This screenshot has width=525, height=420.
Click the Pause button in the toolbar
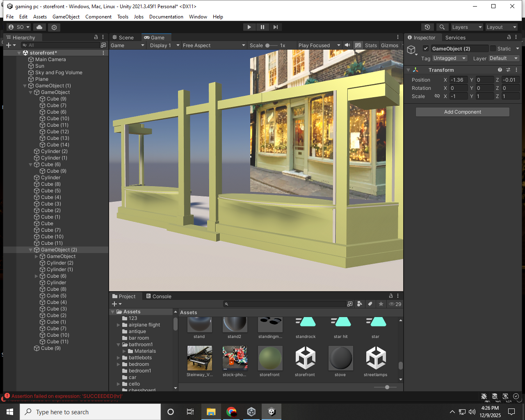coord(262,27)
